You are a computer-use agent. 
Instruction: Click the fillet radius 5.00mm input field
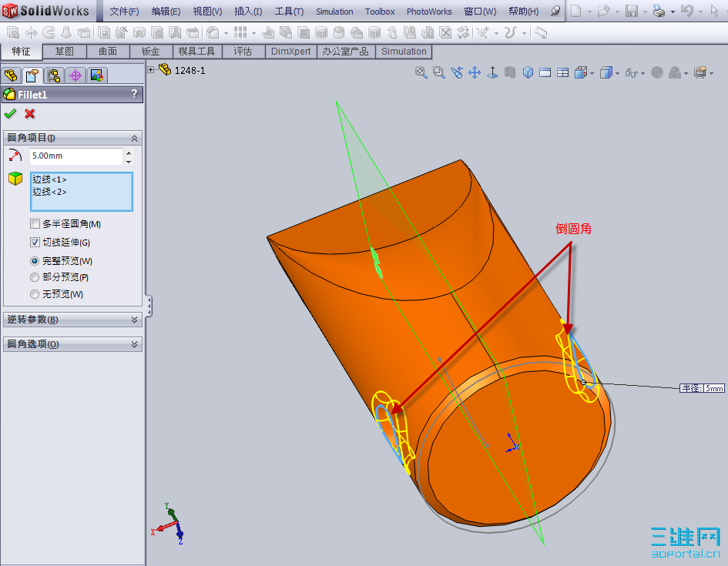[x=76, y=156]
